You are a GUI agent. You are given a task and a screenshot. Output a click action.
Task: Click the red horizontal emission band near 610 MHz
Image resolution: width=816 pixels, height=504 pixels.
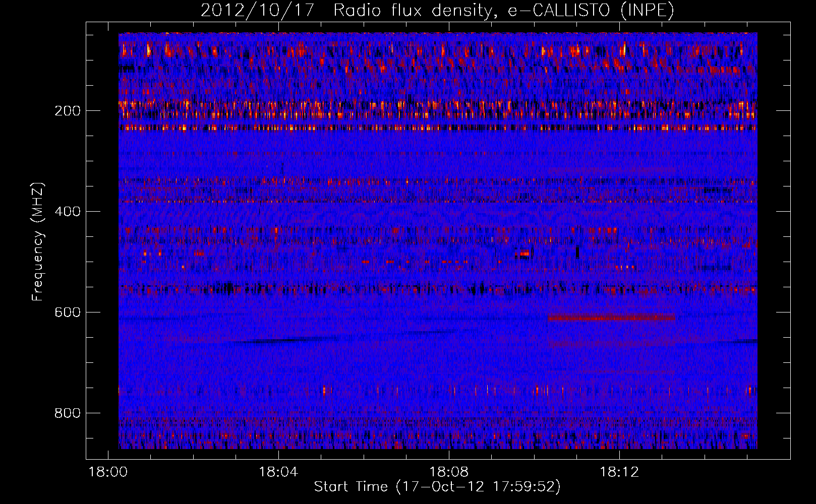pyautogui.click(x=612, y=318)
